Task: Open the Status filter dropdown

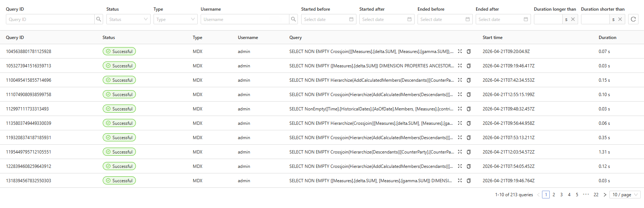Action: (128, 19)
